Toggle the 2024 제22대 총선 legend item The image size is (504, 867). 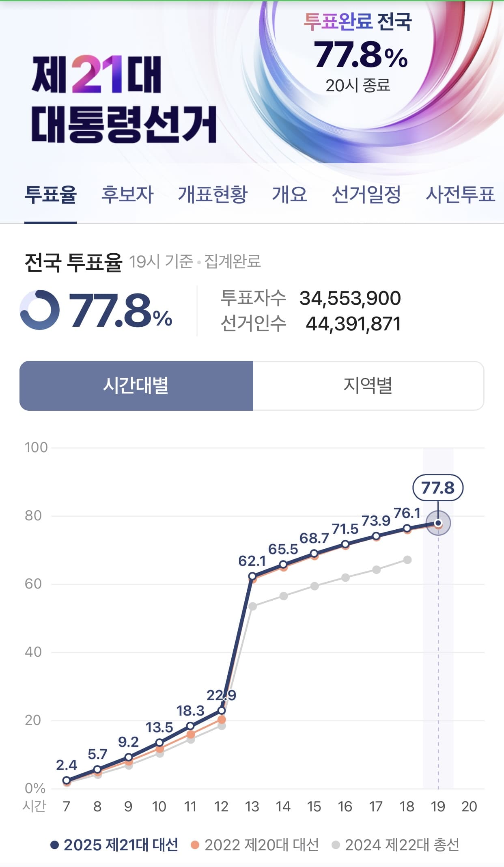click(x=396, y=845)
